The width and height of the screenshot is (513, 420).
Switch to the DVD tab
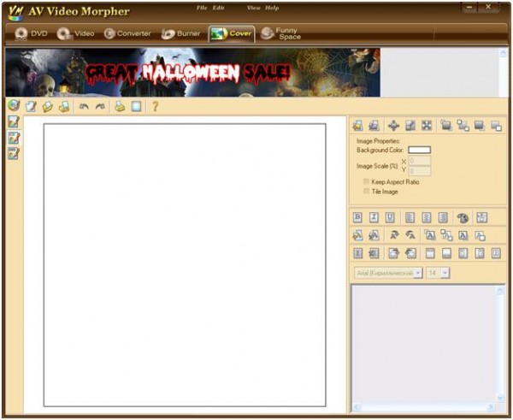[32, 33]
